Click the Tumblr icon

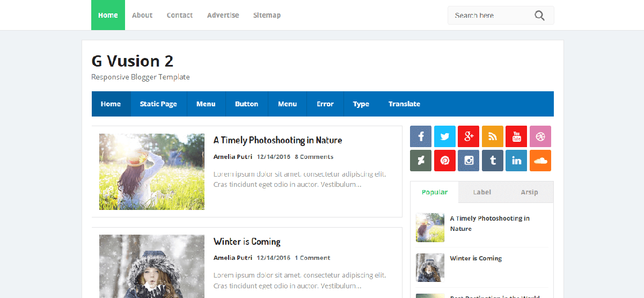tap(493, 161)
